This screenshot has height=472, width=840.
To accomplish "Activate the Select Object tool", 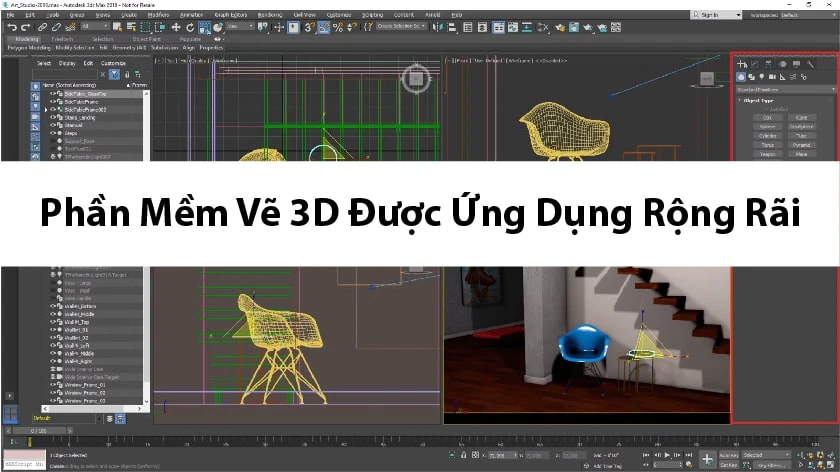I will click(x=117, y=27).
